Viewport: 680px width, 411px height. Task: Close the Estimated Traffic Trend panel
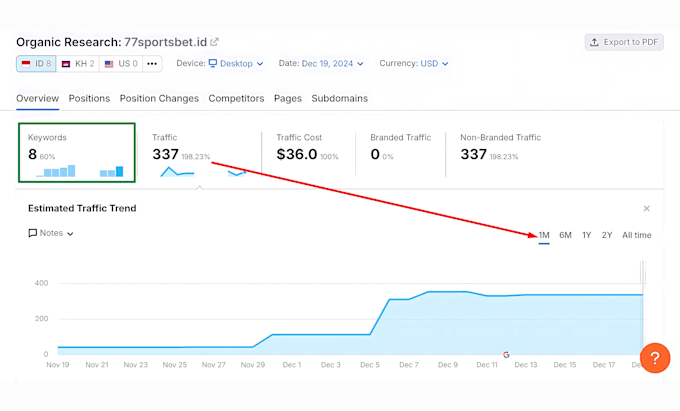pos(647,209)
